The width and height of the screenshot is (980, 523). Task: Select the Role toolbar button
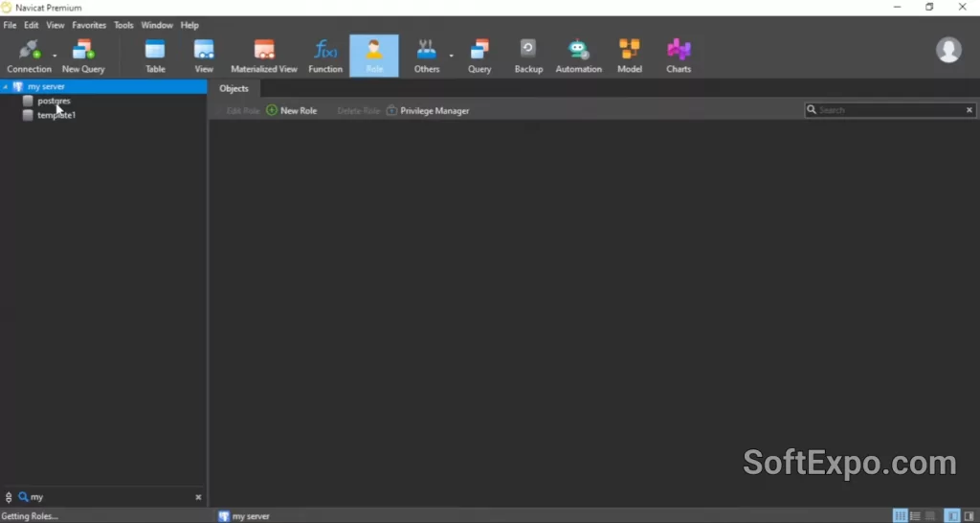(374, 57)
